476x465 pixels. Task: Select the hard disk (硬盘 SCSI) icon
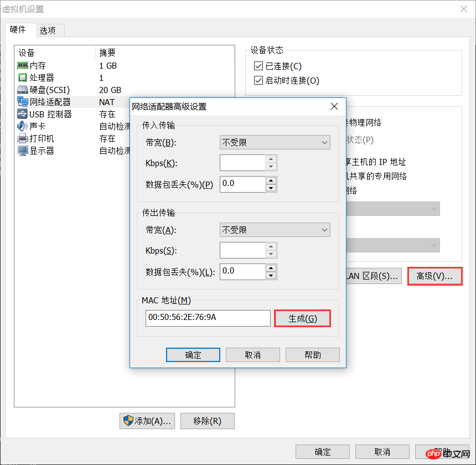coord(23,90)
